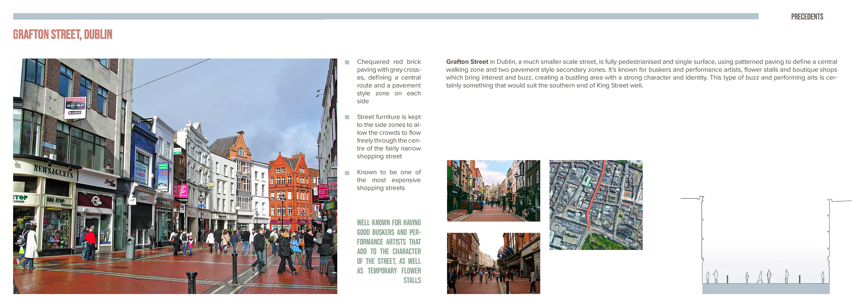Click the Newsagents shop sign in photo
This screenshot has height=307, width=868.
pos(53,172)
